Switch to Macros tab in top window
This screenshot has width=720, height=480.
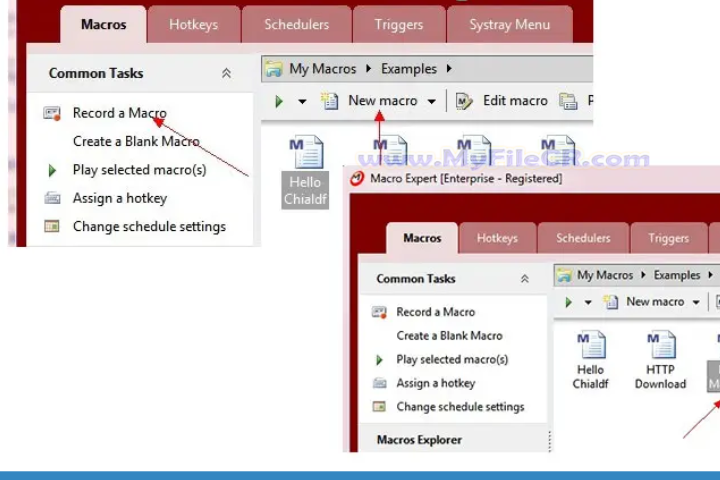tap(103, 24)
